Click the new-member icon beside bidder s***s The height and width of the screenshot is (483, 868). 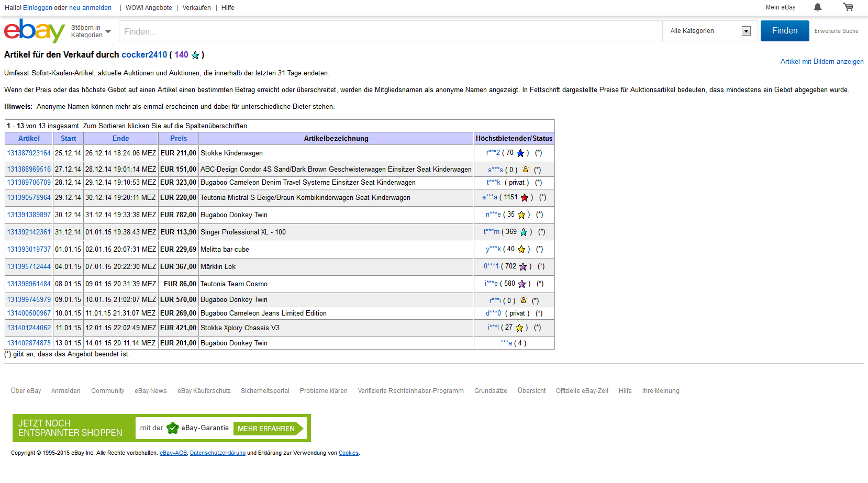pyautogui.click(x=526, y=169)
